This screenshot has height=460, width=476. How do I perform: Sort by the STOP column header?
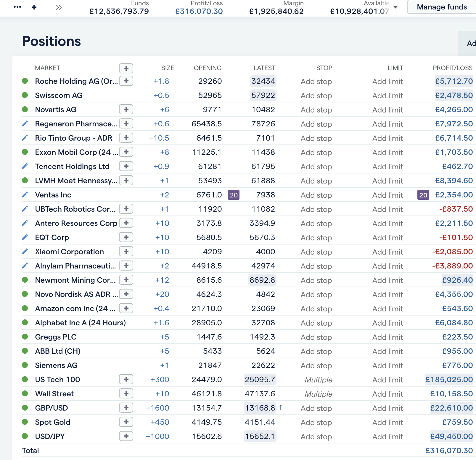[x=324, y=68]
